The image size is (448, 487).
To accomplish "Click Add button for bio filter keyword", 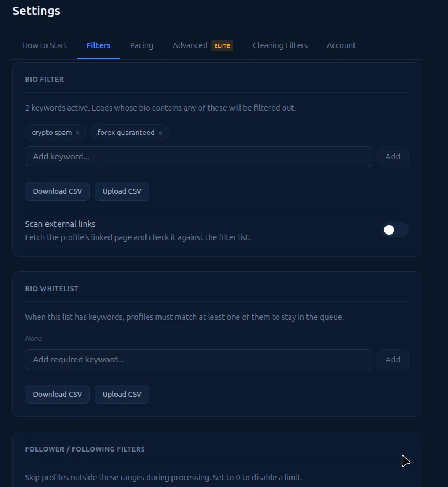I will tap(393, 157).
